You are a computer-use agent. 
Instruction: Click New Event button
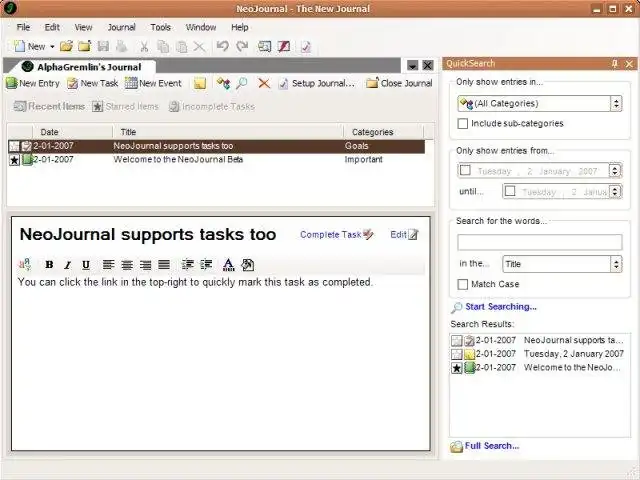(x=153, y=83)
